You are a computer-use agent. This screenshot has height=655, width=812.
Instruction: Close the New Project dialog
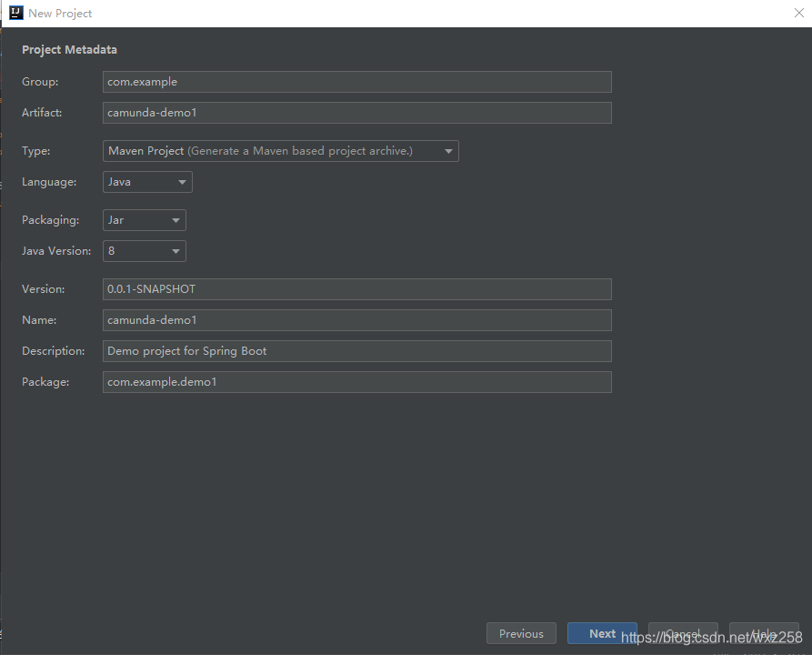click(798, 13)
